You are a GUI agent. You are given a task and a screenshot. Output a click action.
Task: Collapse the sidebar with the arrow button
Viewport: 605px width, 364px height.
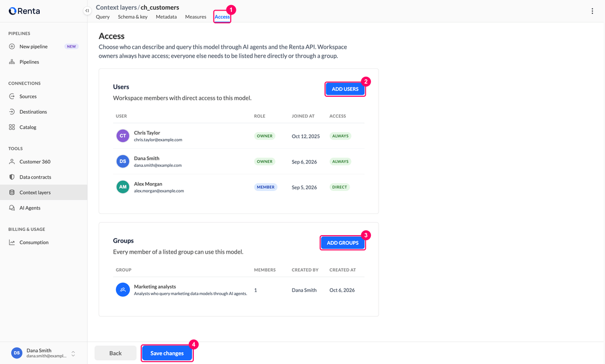tap(87, 11)
